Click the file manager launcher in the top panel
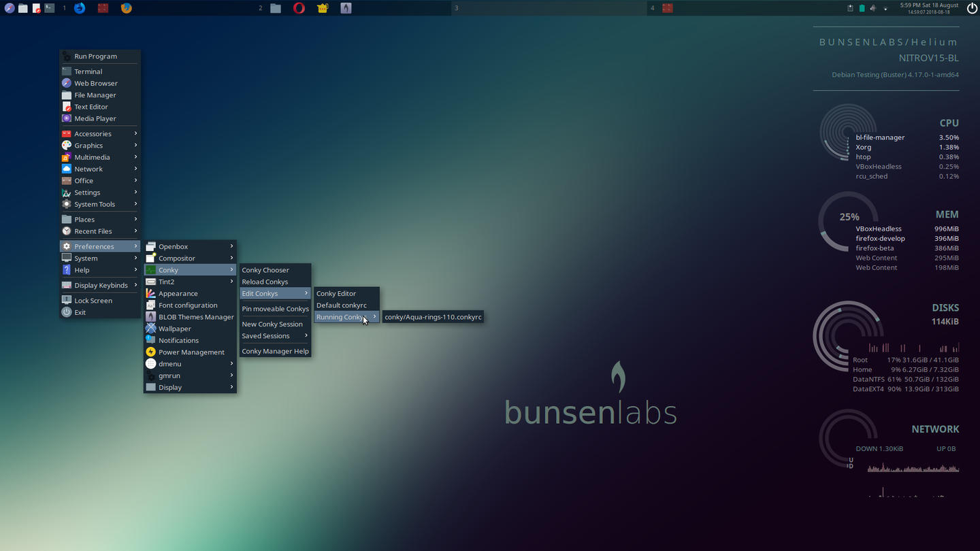This screenshot has height=551, width=980. point(23,8)
